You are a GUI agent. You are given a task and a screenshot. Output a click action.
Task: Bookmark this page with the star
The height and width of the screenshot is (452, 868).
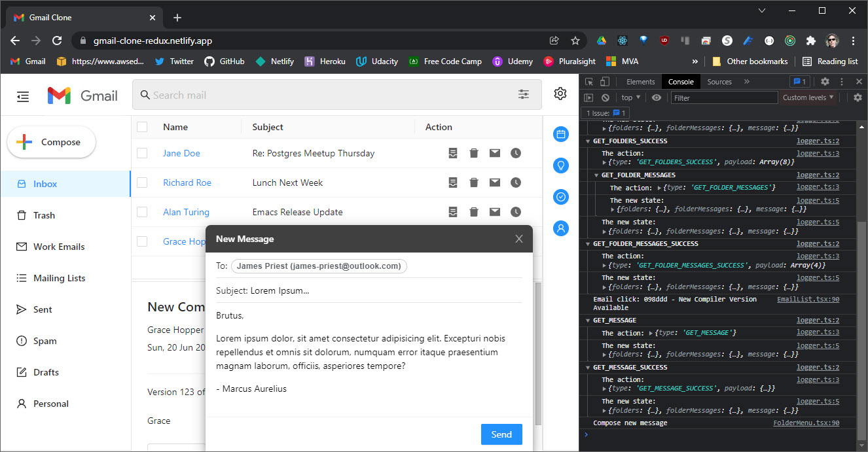[x=575, y=41]
